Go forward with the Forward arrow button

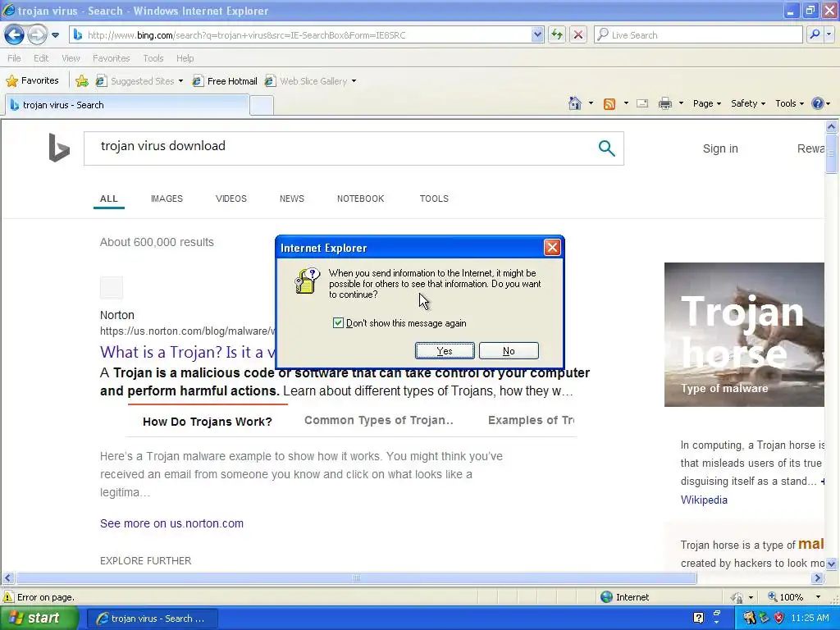pyautogui.click(x=37, y=35)
